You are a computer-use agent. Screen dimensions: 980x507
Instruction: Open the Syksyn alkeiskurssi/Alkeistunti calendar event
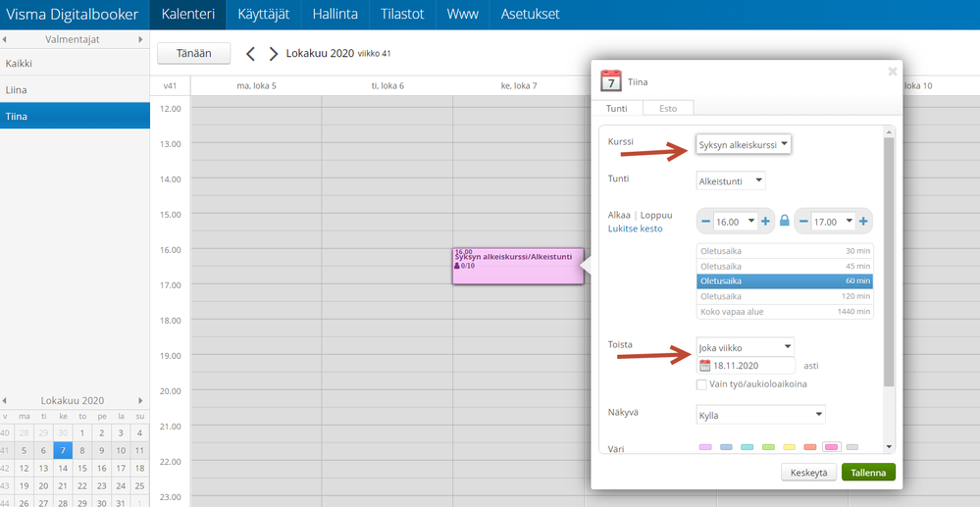(518, 267)
